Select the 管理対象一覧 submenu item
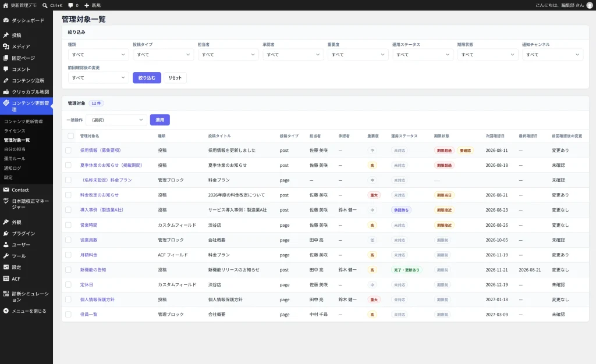 pyautogui.click(x=17, y=140)
